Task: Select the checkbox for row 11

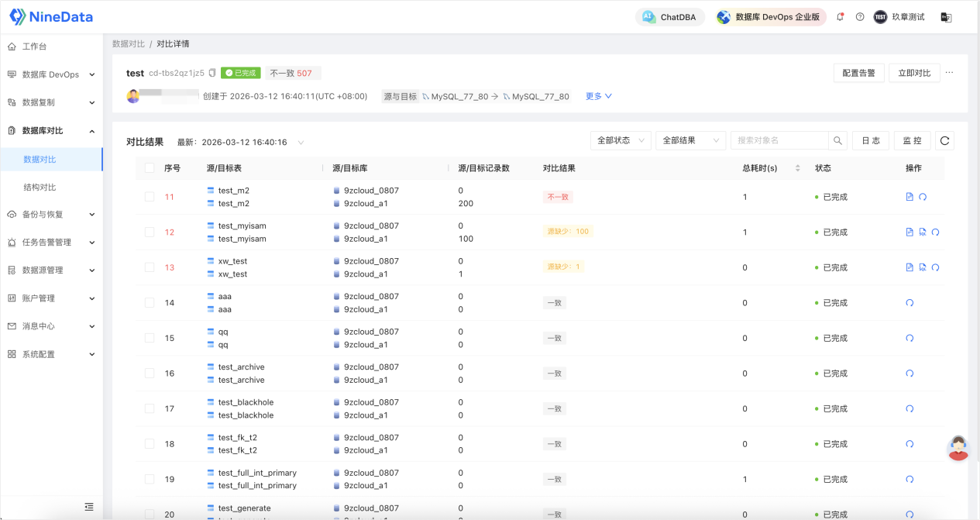Action: (150, 197)
